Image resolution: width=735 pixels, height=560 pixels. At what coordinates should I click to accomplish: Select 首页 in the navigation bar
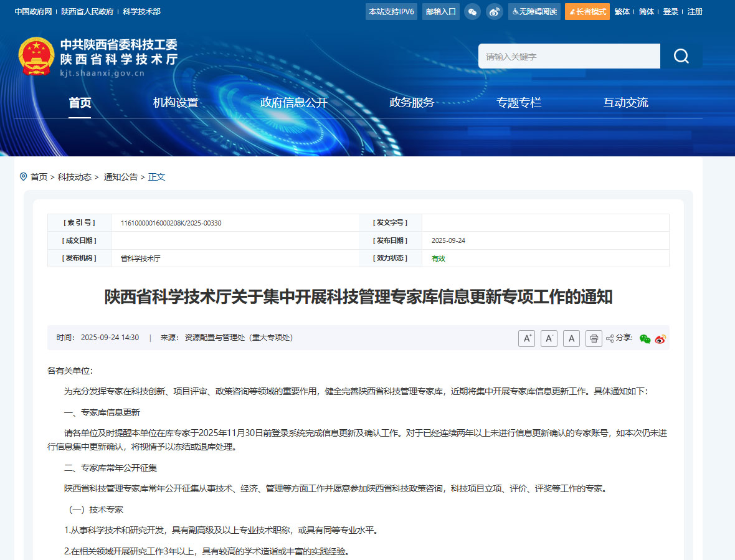[x=80, y=103]
